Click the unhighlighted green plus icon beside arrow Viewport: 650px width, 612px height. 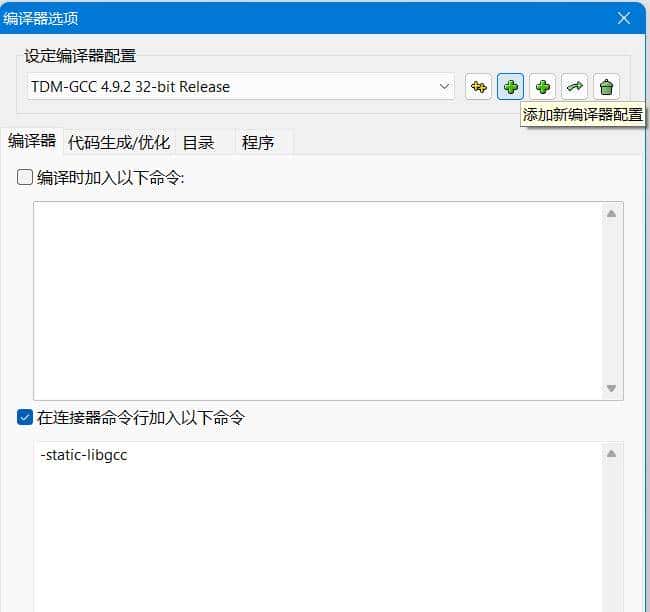click(542, 87)
